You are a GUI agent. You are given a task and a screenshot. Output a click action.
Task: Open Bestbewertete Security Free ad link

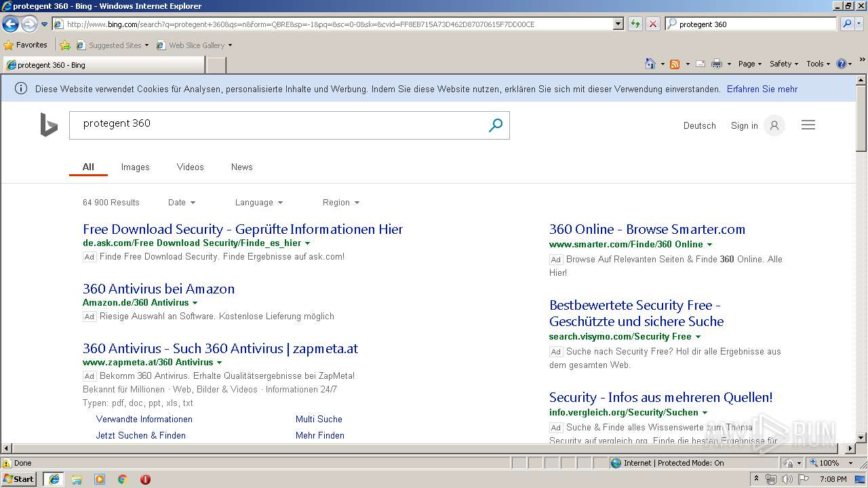click(x=636, y=314)
